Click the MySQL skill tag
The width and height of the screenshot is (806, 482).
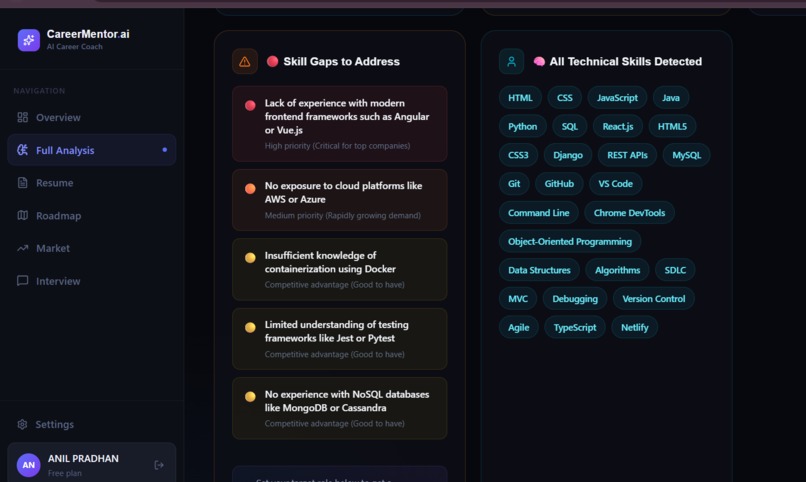[686, 155]
